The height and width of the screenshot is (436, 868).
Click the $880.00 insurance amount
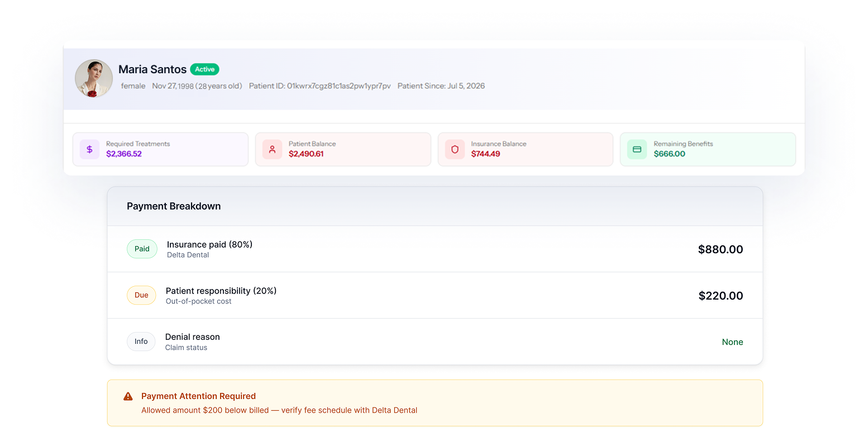click(x=721, y=249)
